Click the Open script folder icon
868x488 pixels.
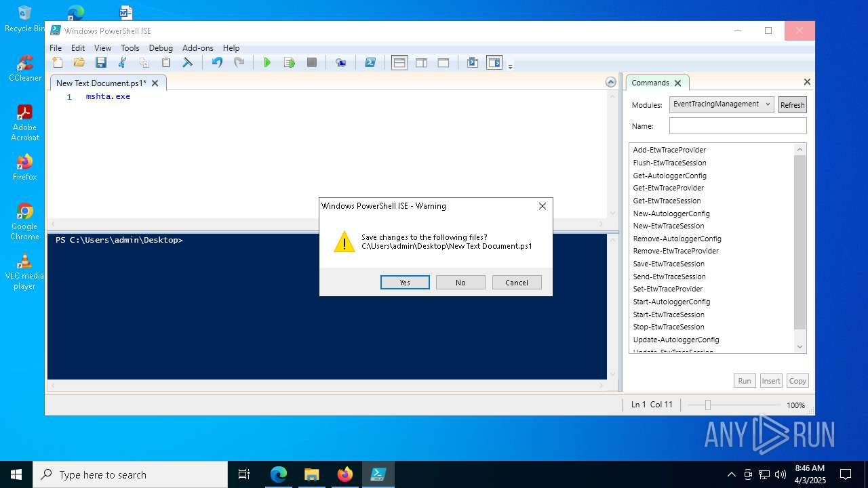tap(79, 62)
